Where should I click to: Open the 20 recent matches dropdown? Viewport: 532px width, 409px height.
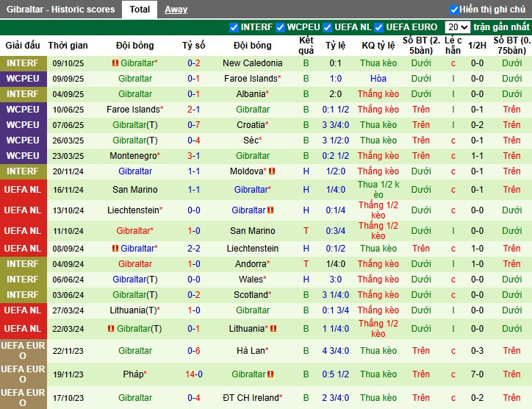click(457, 27)
